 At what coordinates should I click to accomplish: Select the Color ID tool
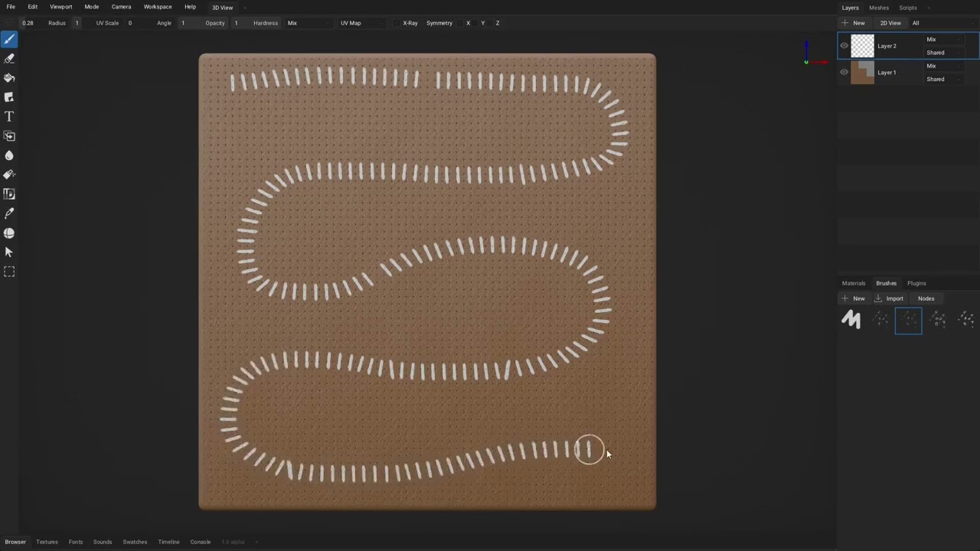pos(9,194)
